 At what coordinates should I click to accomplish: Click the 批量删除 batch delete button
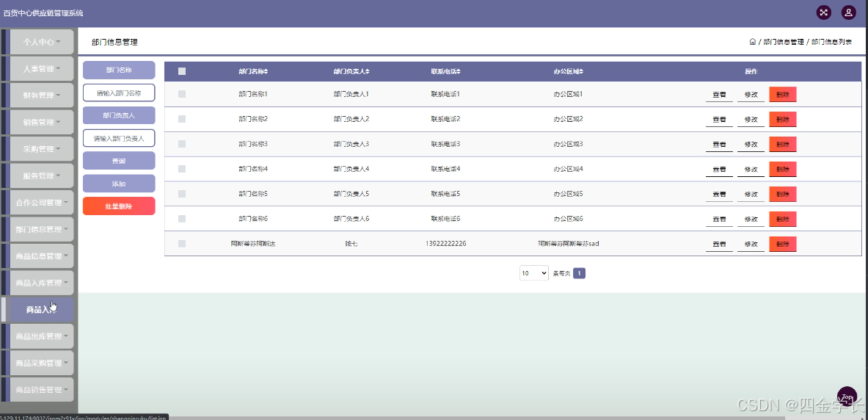coord(119,206)
